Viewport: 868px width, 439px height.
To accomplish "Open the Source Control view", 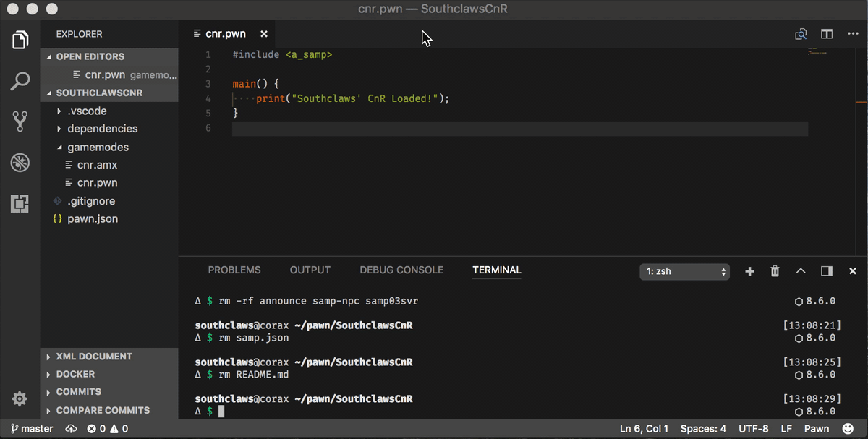I will (x=20, y=122).
